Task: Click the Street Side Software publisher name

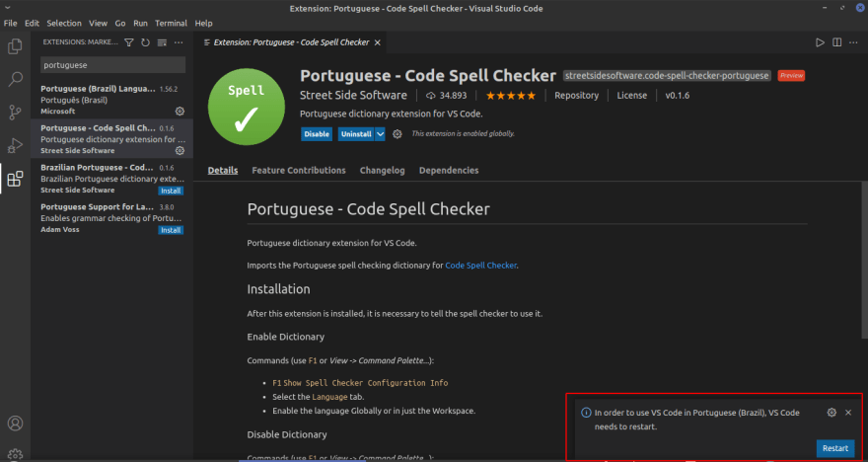Action: pos(353,96)
